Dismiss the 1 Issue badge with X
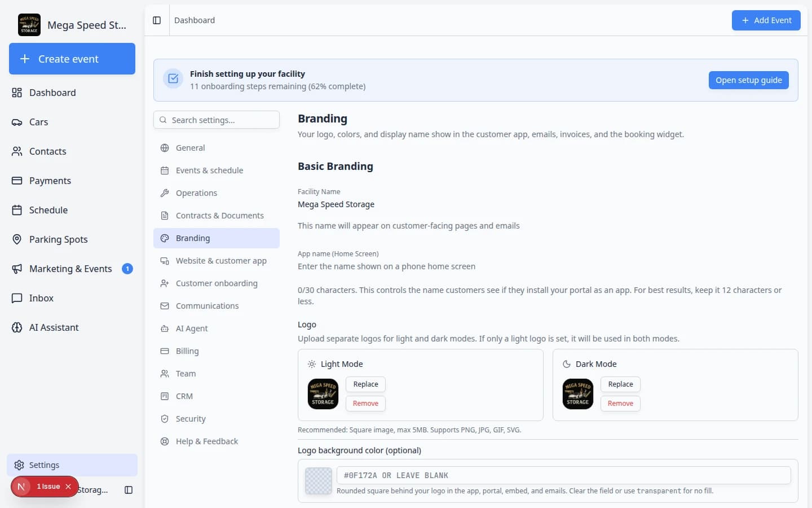 pyautogui.click(x=68, y=487)
